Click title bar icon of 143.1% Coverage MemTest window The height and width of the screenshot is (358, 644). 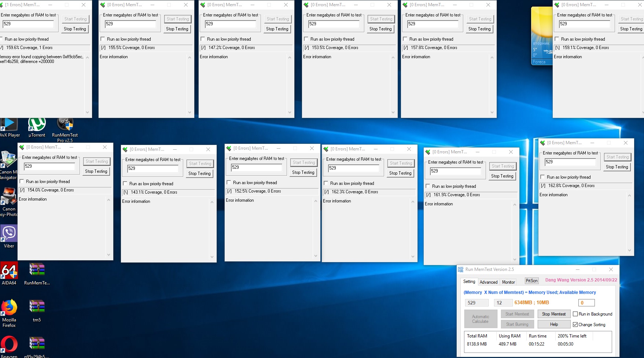125,149
